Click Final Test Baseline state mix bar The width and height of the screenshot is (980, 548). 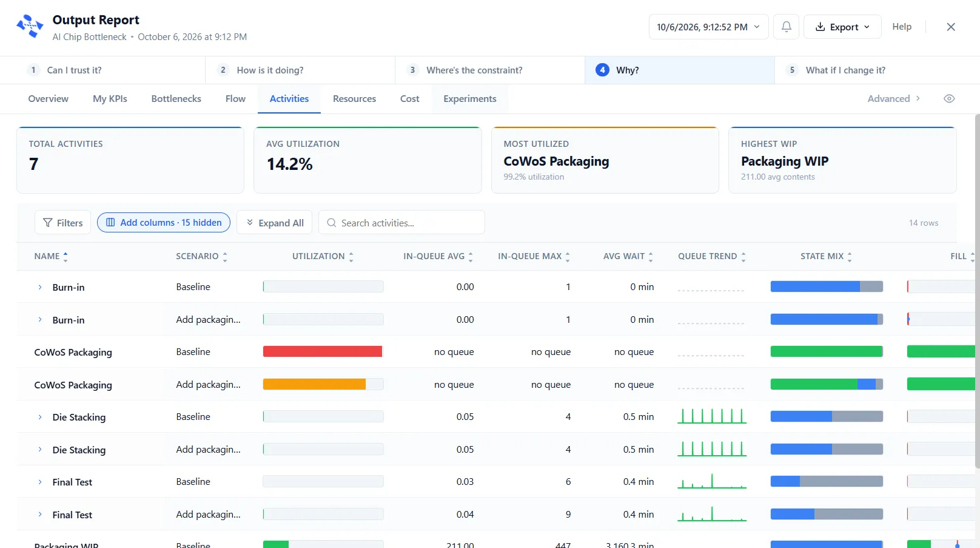pyautogui.click(x=827, y=481)
